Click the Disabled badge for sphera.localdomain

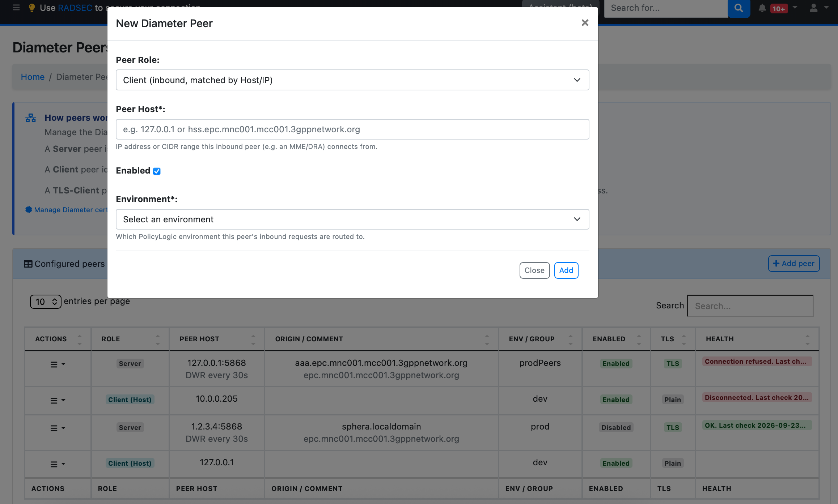616,427
